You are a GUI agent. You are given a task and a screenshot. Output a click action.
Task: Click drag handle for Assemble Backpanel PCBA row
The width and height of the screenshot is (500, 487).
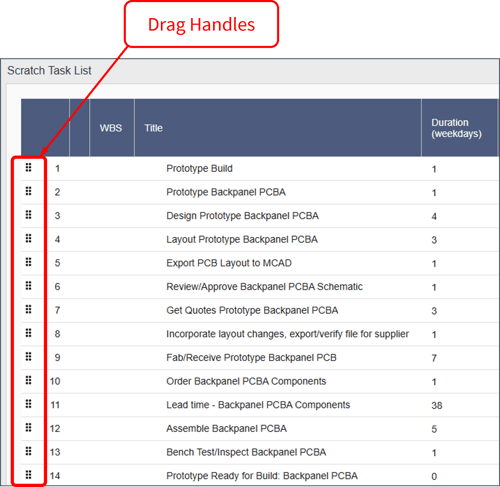point(29,428)
